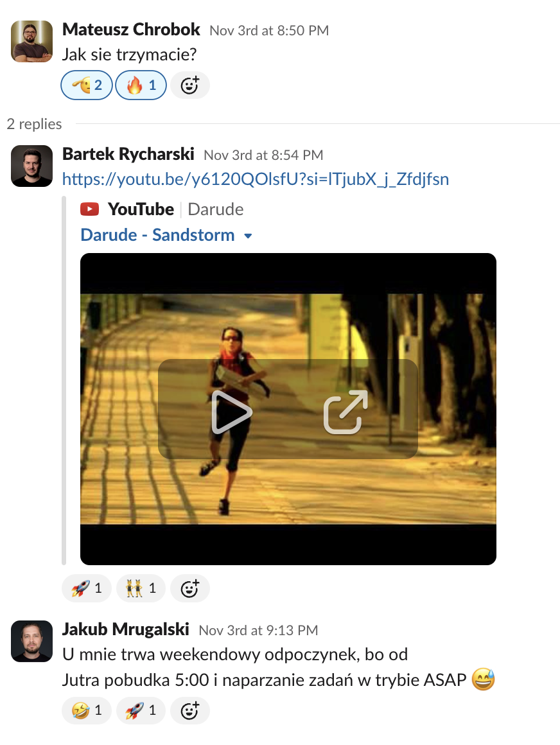
Task: Add a reaction to Mateusz Chrobok's message
Action: (x=189, y=85)
